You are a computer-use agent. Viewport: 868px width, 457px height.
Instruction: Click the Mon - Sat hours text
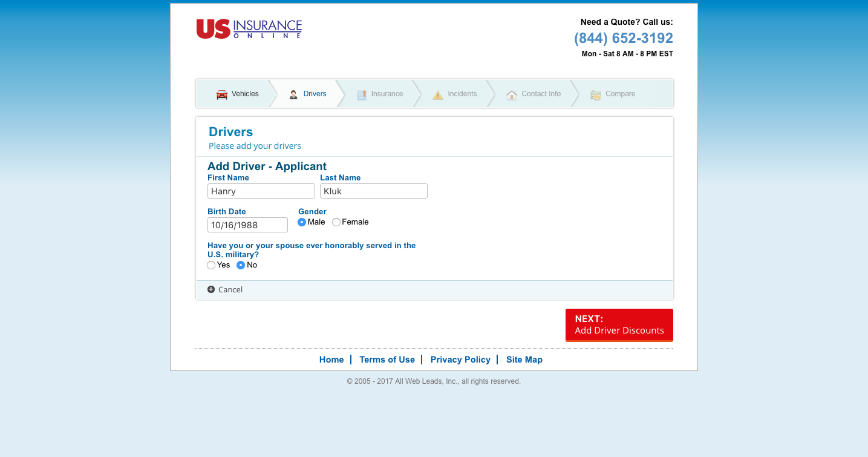click(x=627, y=54)
